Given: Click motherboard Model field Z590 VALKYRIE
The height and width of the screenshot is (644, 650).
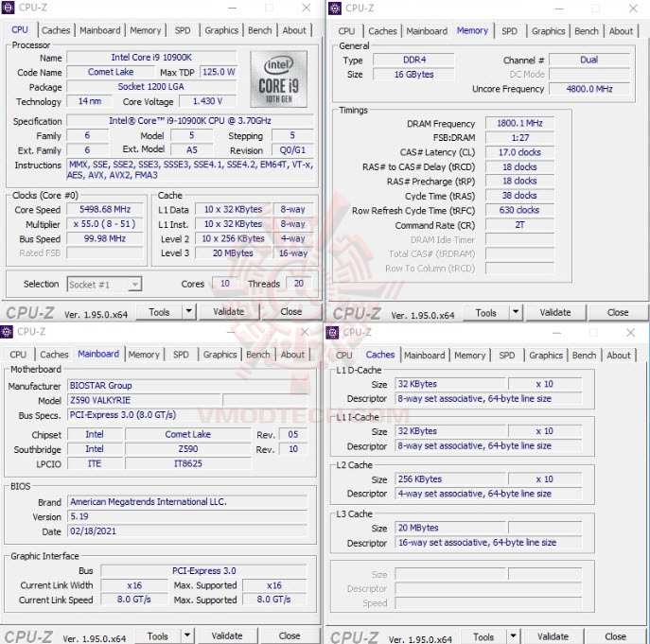Looking at the screenshot, I should (x=144, y=400).
